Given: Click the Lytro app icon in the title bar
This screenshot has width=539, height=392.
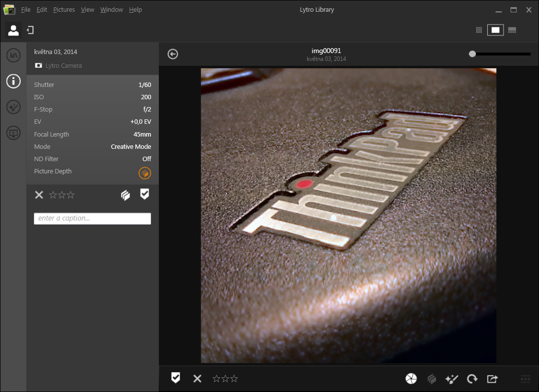Looking at the screenshot, I should coord(9,10).
